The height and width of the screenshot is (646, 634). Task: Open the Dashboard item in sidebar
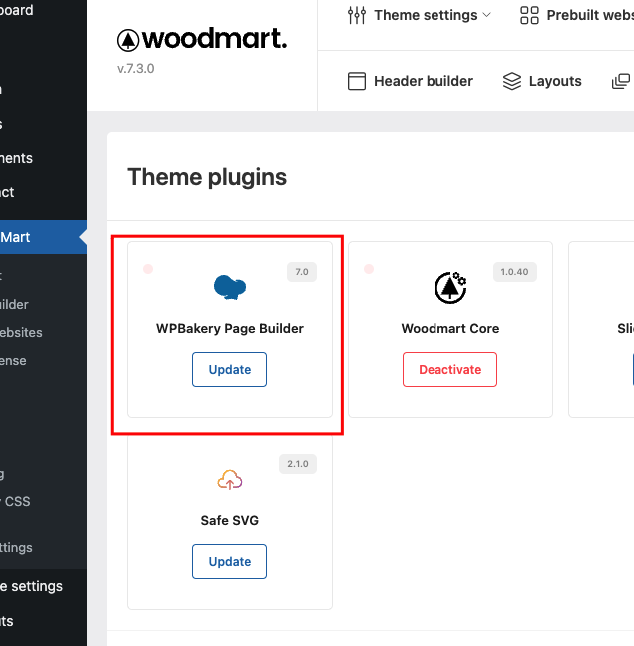pos(16,10)
